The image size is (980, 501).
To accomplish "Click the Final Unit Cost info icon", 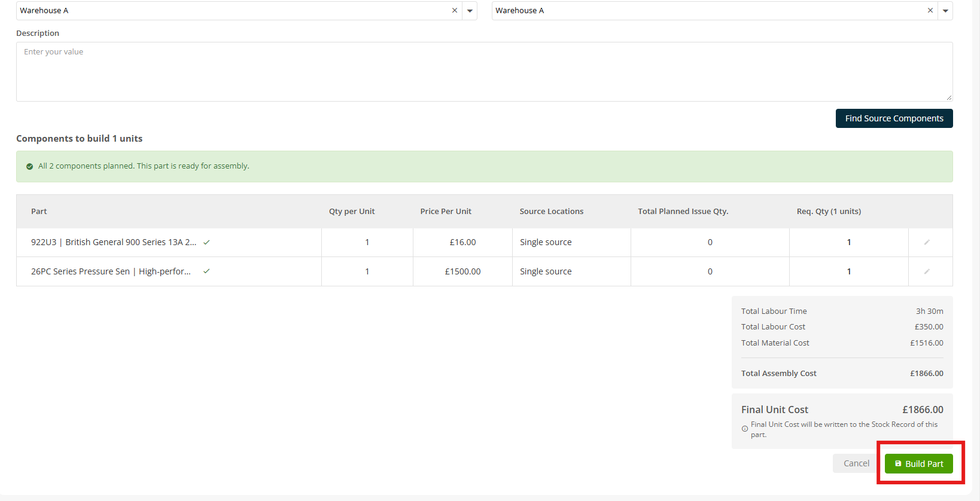I will tap(745, 429).
